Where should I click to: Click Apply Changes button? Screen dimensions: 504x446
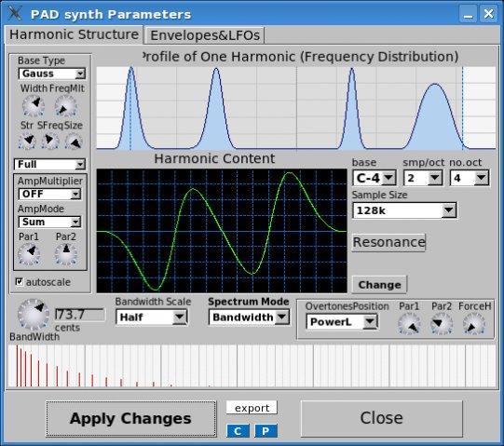tap(131, 419)
